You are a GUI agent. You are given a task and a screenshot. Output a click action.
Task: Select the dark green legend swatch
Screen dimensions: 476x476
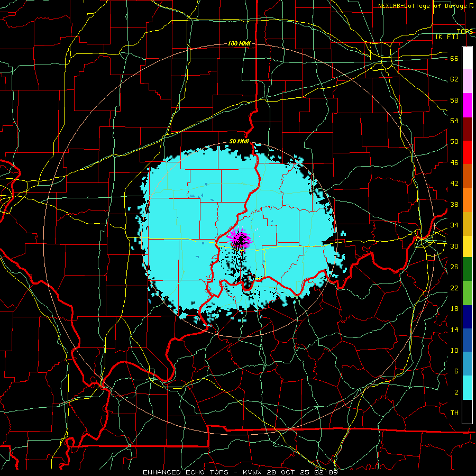point(467,269)
